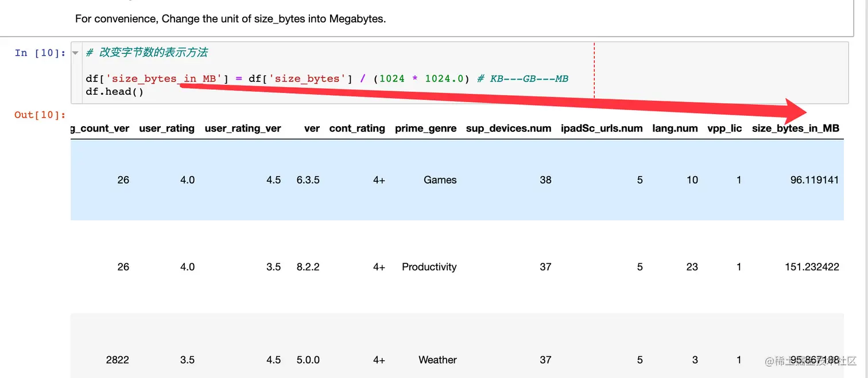The width and height of the screenshot is (868, 378).
Task: Click the markdown text about Megabytes
Action: point(231,19)
